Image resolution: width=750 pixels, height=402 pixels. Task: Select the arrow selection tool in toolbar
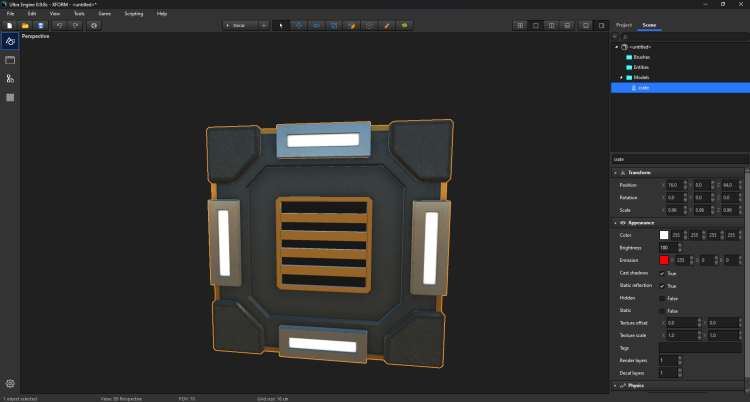[x=281, y=24]
